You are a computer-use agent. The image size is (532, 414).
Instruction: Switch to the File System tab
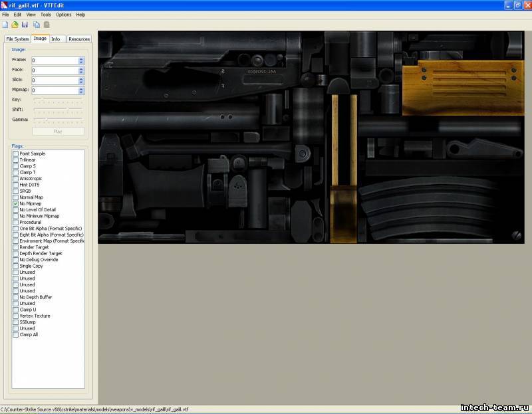click(x=17, y=39)
